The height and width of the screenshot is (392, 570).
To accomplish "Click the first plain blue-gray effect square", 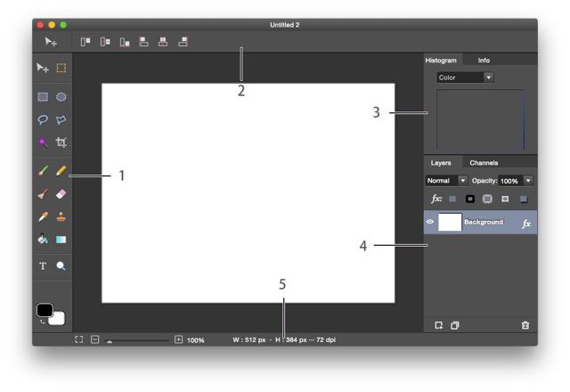I will [x=452, y=199].
